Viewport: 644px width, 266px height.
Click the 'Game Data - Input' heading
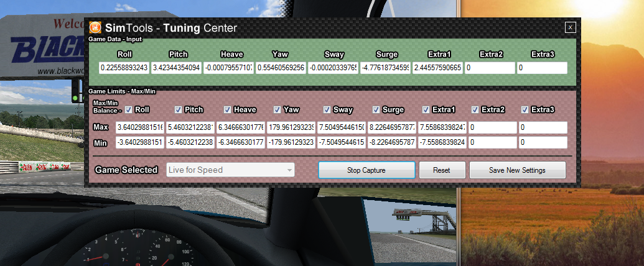point(115,39)
